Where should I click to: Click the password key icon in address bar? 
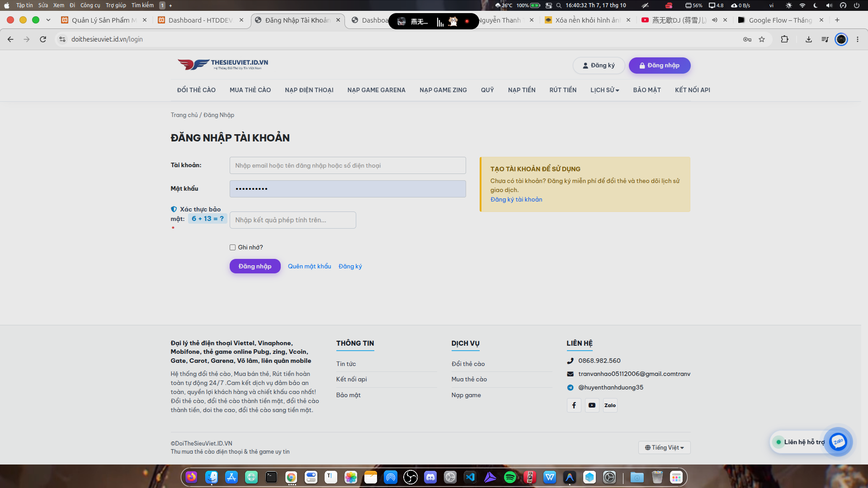click(747, 39)
